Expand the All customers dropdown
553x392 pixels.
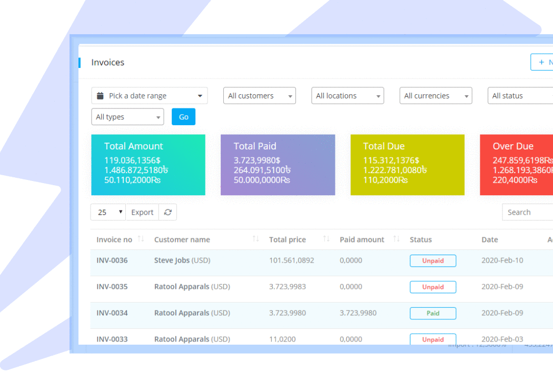[x=260, y=96]
